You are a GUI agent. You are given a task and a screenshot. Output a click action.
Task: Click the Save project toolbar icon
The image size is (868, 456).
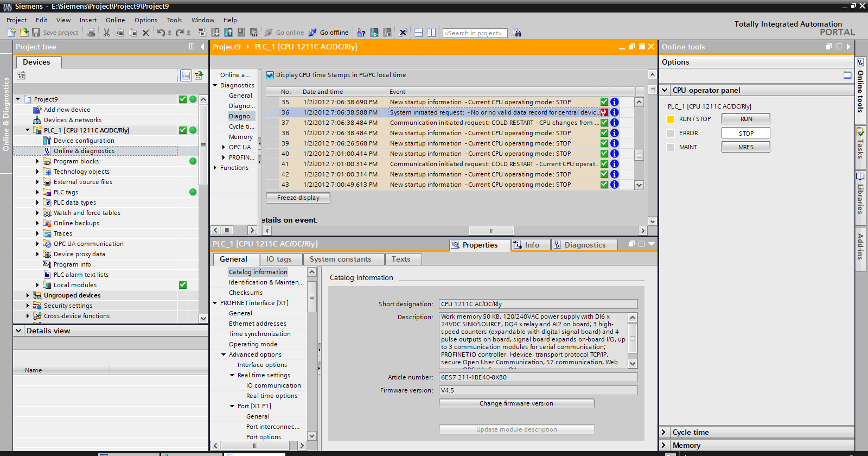point(36,33)
